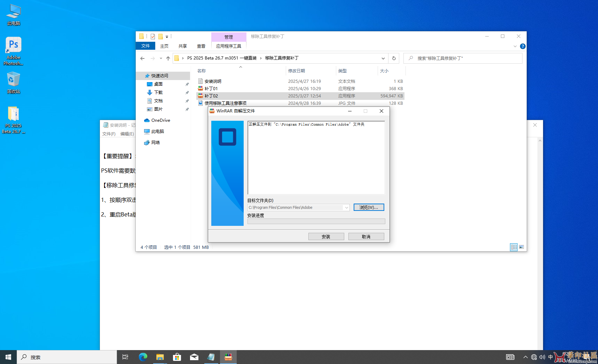Select 快速访问 in navigation pane
Screen dimensions: 598x364
tap(163, 76)
